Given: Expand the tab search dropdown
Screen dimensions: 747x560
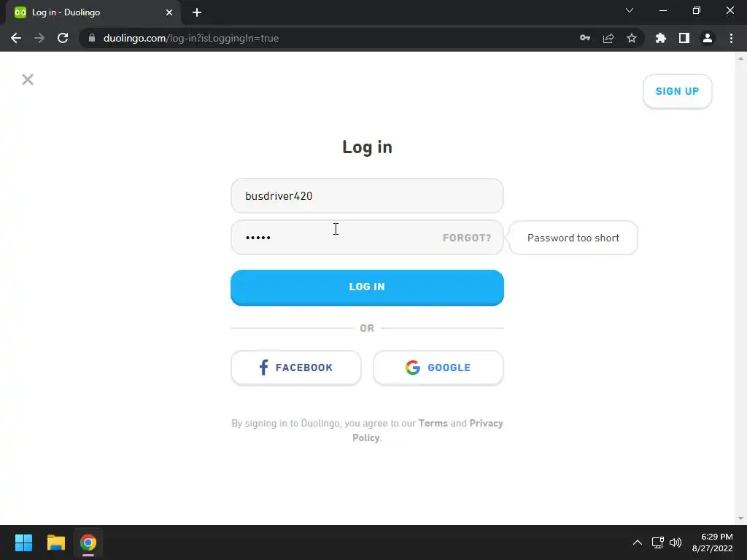Looking at the screenshot, I should [x=630, y=10].
